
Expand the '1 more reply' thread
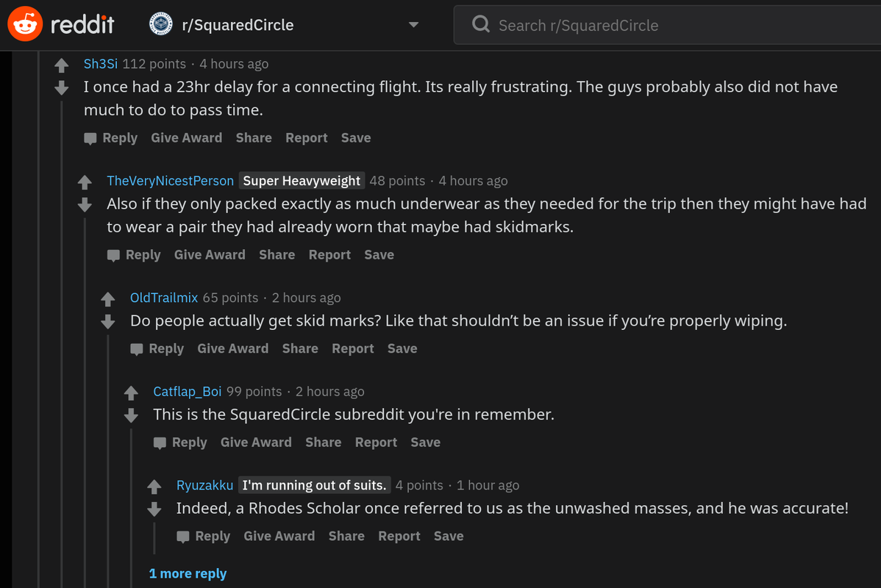[x=188, y=573]
